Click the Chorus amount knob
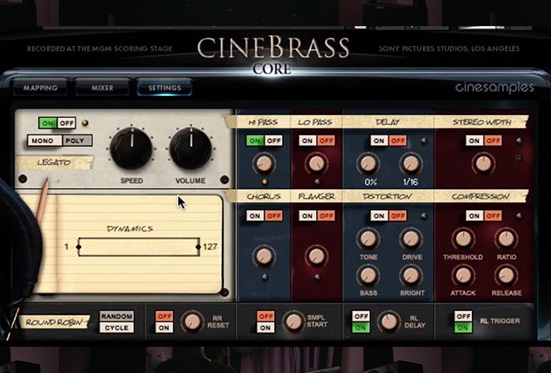551x373 pixels. tap(264, 256)
